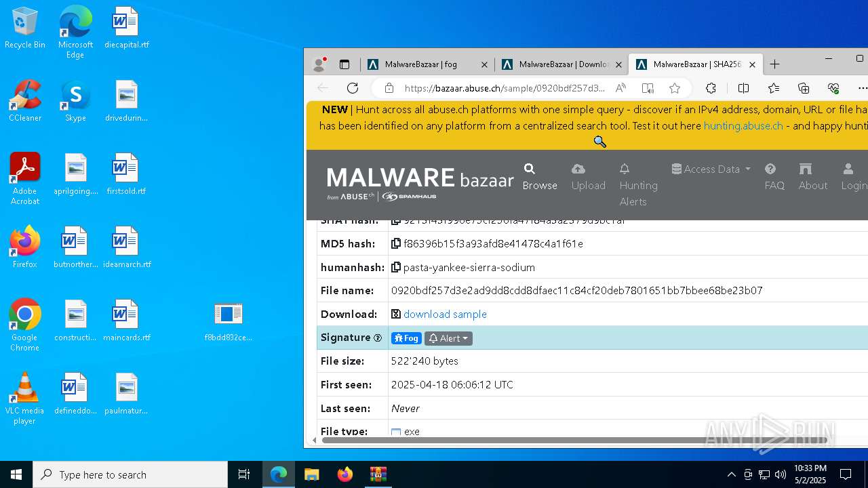This screenshot has height=488, width=868.
Task: Go to the MalwareBazaar home logo
Action: pos(420,183)
